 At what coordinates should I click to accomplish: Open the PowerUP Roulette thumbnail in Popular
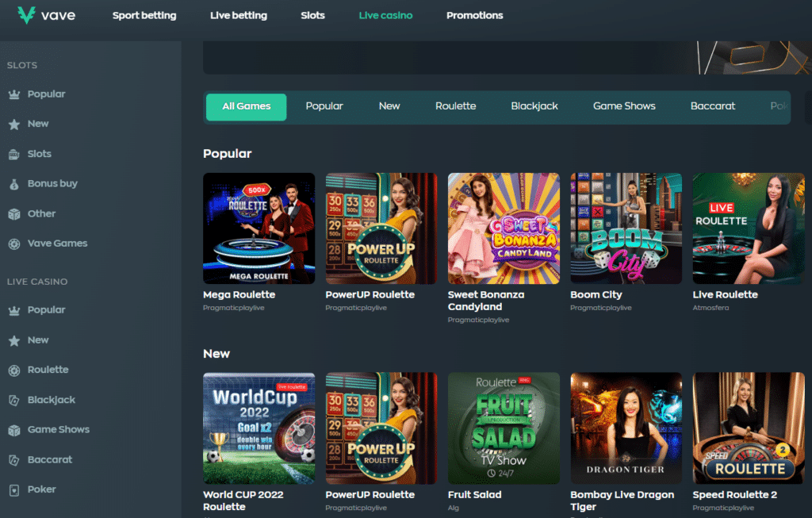coord(381,228)
